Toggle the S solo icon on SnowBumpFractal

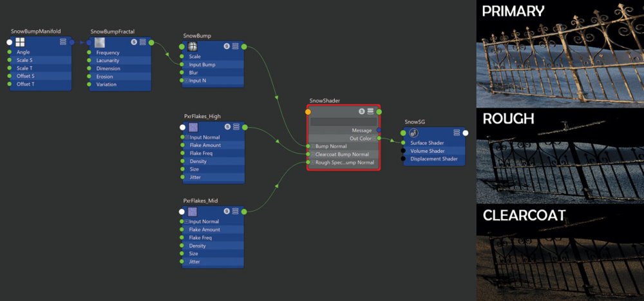click(134, 42)
